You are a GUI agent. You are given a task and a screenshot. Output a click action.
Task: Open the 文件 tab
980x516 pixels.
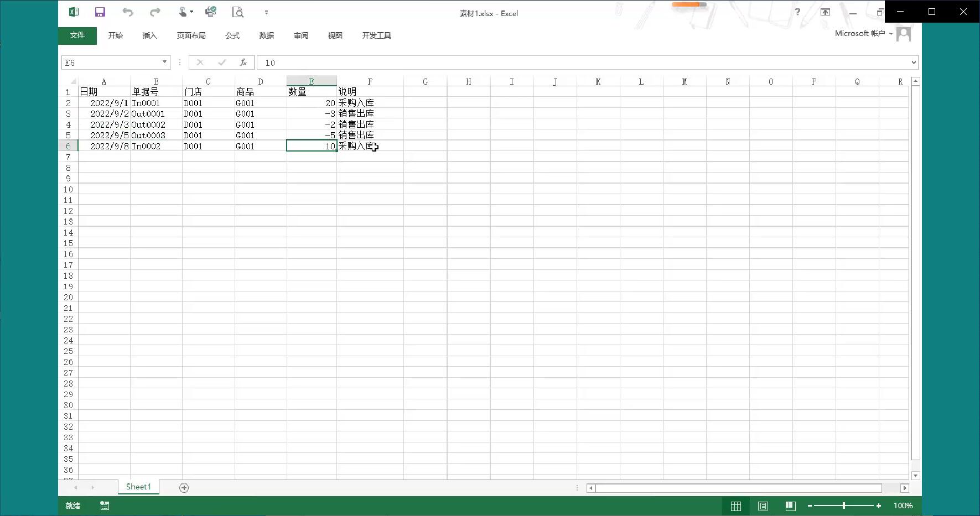(x=77, y=35)
